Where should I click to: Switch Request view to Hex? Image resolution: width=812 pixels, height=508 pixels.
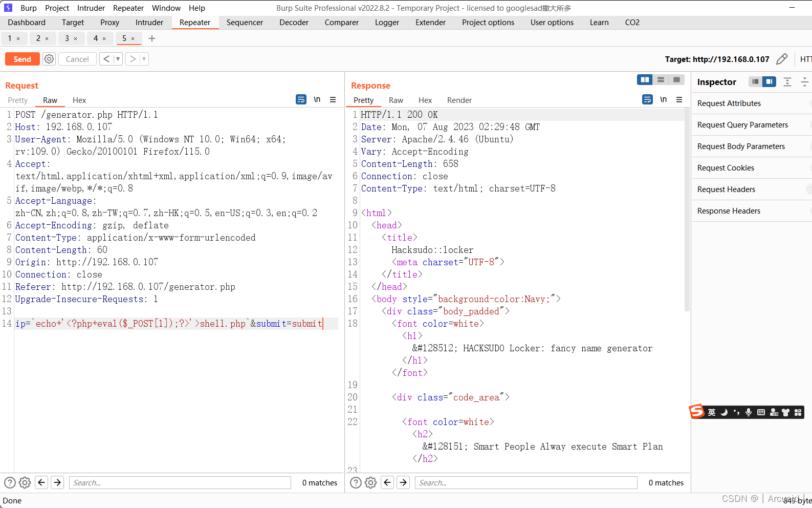(79, 100)
